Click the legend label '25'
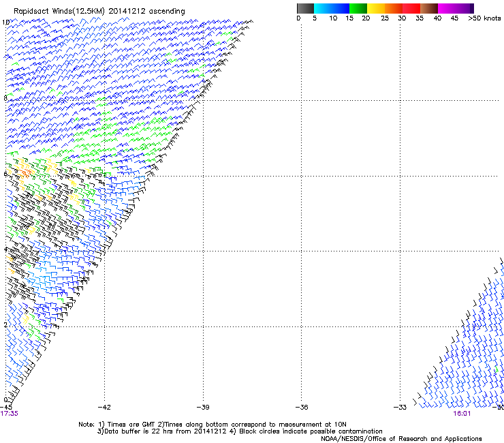This screenshot has width=504, height=443. (x=385, y=18)
